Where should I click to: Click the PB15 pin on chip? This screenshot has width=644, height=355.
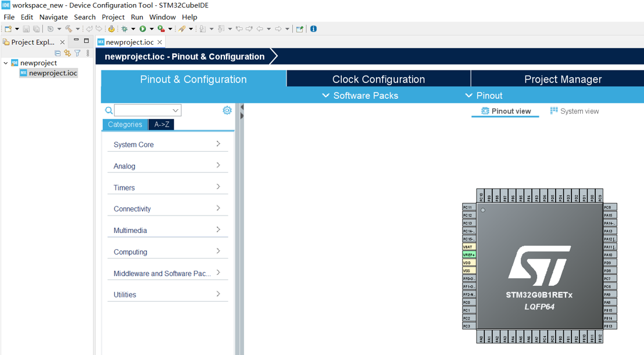click(610, 310)
